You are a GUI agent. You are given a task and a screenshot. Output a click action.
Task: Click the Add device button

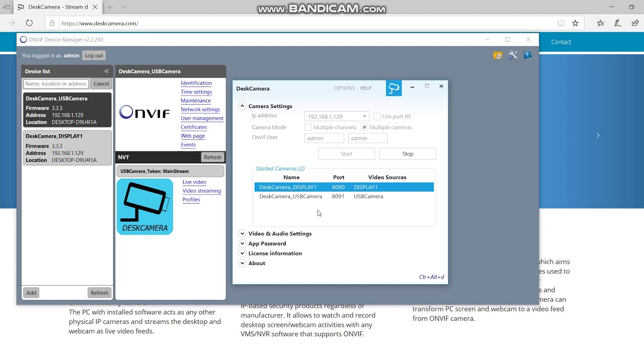point(31,293)
